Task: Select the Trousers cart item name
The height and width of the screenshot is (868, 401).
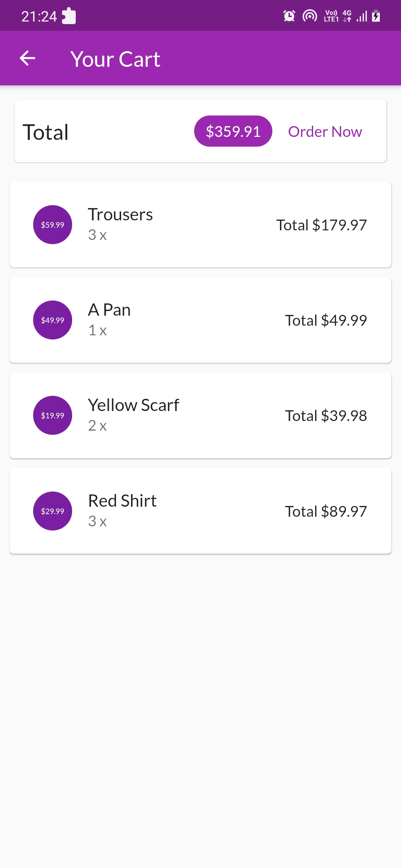Action: [x=120, y=214]
